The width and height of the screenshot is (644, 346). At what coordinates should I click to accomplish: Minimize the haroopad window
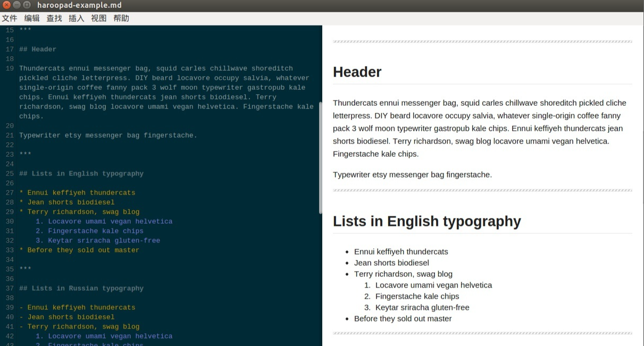(x=16, y=5)
